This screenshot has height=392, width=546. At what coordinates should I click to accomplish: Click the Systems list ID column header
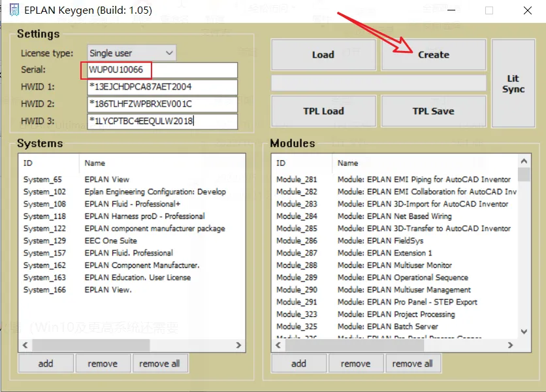pos(49,163)
